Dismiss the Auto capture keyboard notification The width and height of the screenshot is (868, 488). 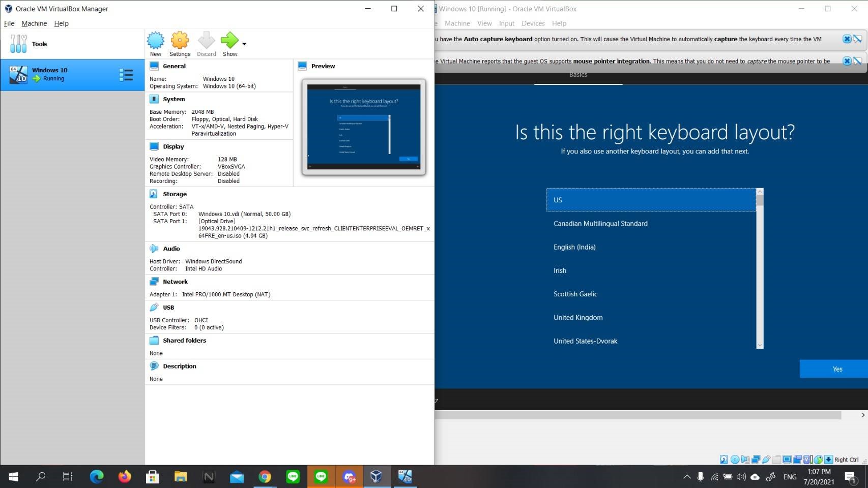[847, 39]
